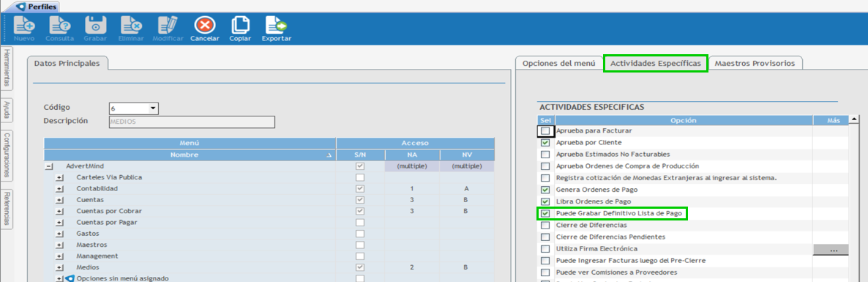This screenshot has height=282, width=868.
Task: Toggle the AdvertMind S/N checkbox
Action: pos(360,166)
